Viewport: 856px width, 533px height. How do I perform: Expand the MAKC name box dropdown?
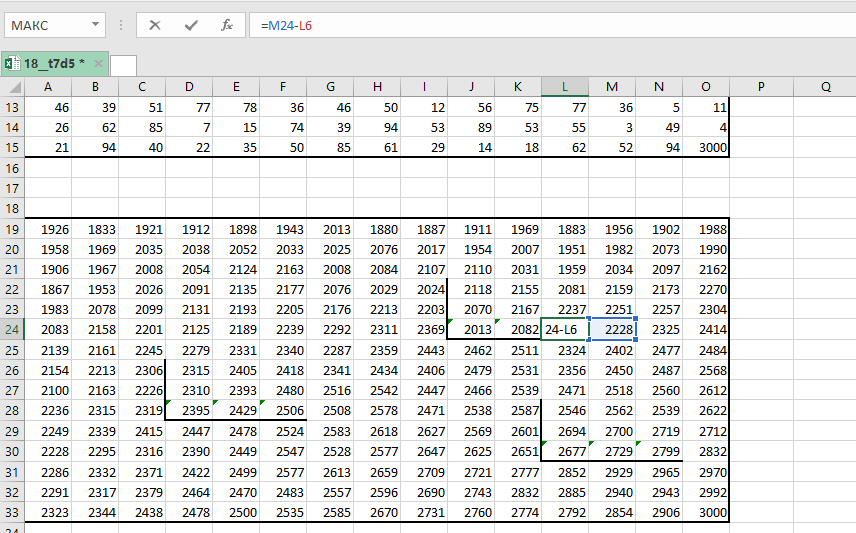pyautogui.click(x=95, y=25)
